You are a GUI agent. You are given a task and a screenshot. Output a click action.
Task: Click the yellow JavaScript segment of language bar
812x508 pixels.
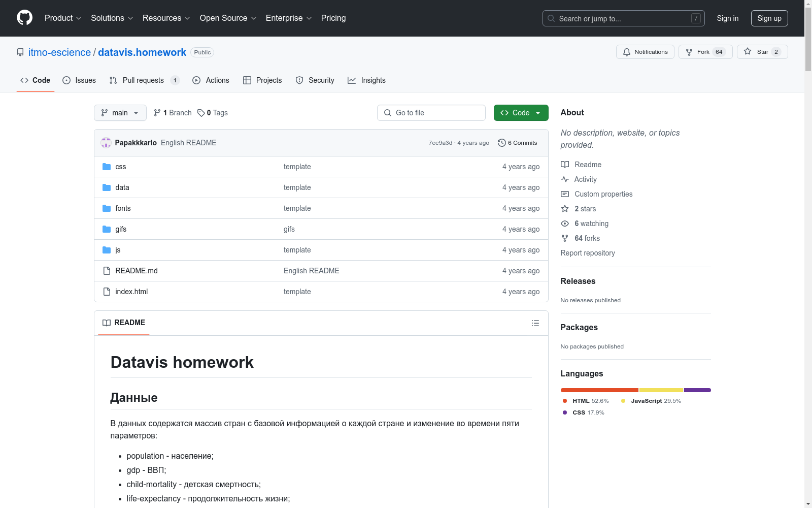click(661, 390)
